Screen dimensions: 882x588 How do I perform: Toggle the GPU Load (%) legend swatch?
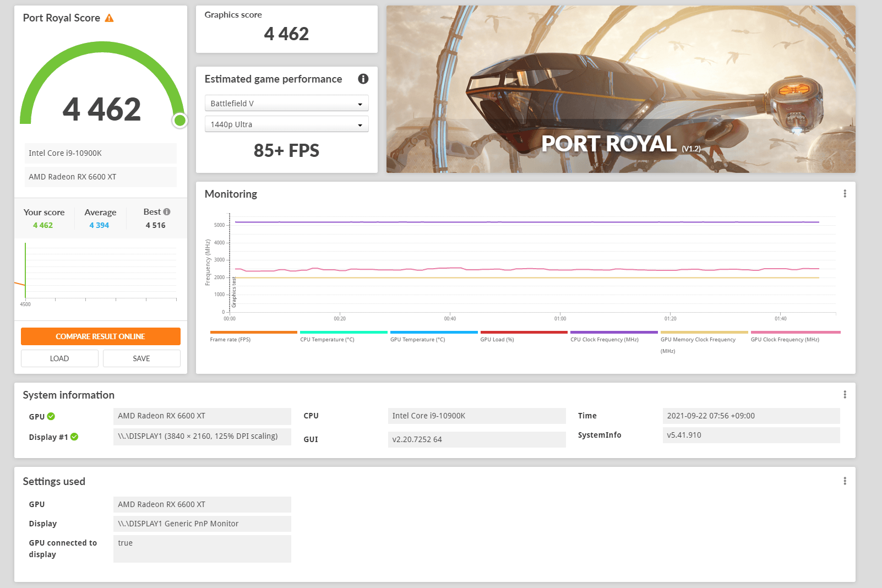click(x=524, y=333)
